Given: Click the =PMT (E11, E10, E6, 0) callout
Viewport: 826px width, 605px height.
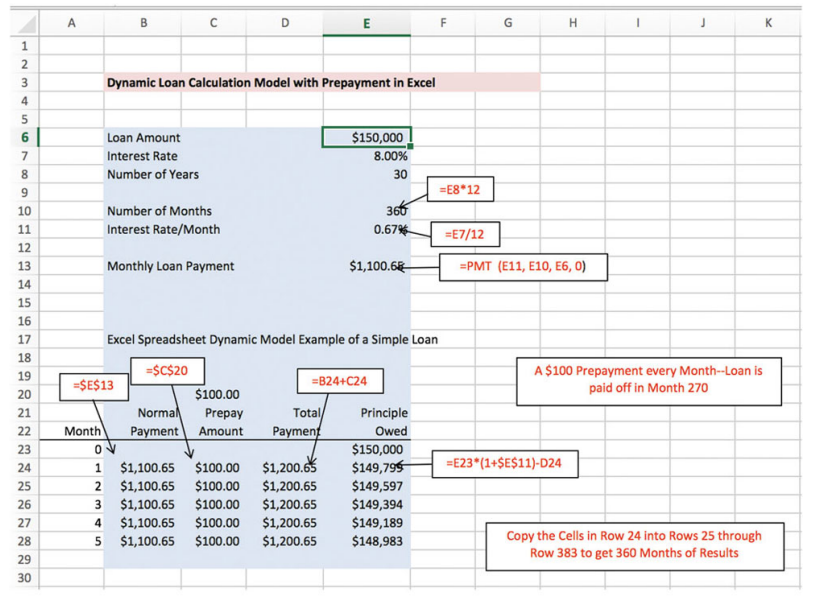Looking at the screenshot, I should [523, 266].
